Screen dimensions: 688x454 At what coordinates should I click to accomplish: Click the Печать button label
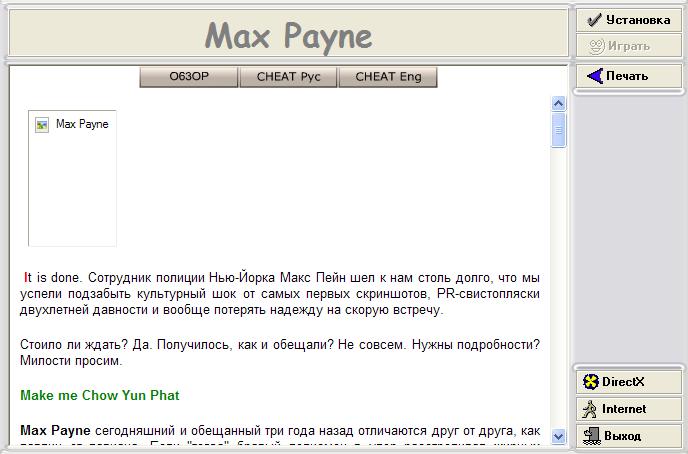pyautogui.click(x=627, y=76)
